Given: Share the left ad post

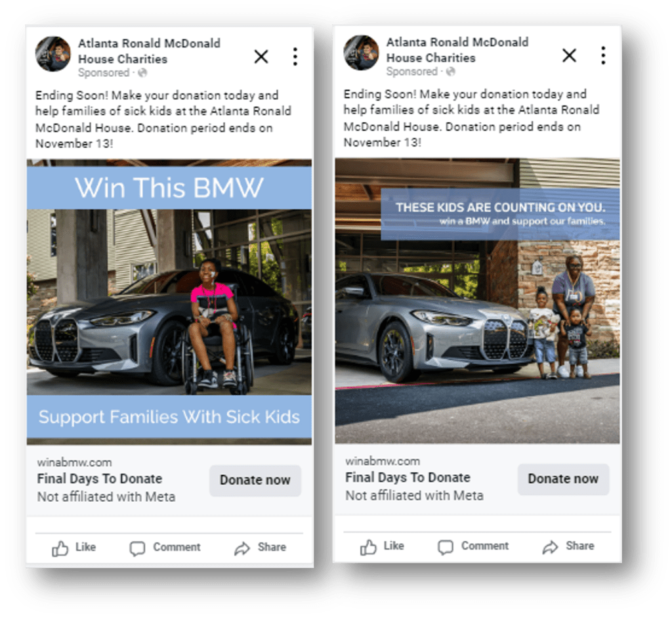Looking at the screenshot, I should point(260,548).
